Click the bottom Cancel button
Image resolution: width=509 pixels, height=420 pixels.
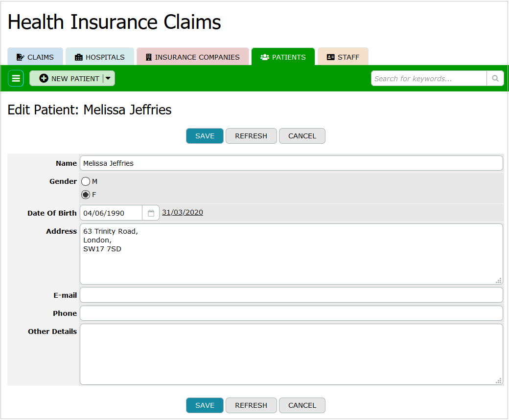(302, 405)
